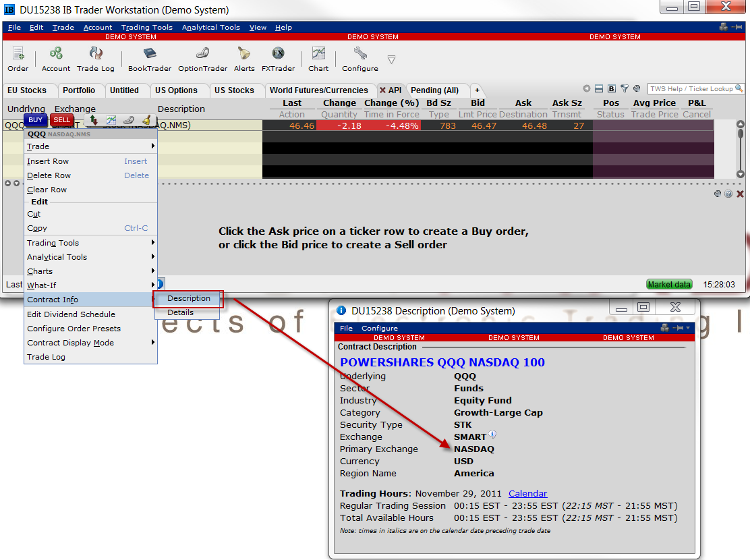The height and width of the screenshot is (560, 750).
Task: Open File menu in Description window
Action: pyautogui.click(x=346, y=329)
